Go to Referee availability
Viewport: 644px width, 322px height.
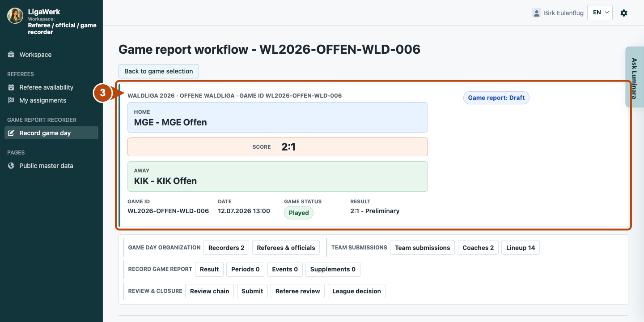[x=51, y=87]
